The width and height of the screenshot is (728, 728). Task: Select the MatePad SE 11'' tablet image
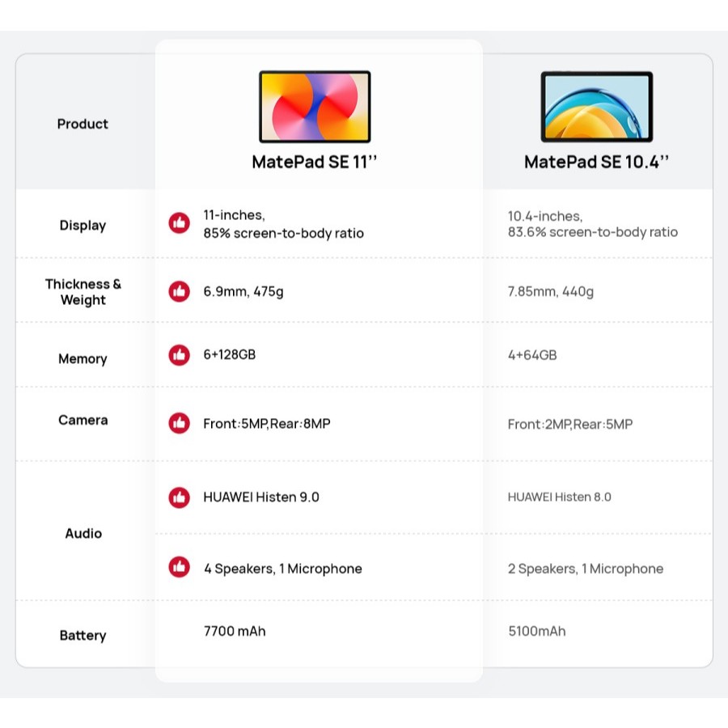pyautogui.click(x=315, y=107)
